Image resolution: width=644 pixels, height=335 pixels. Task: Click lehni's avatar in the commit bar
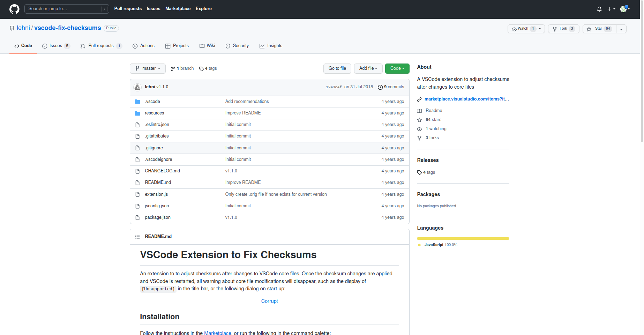point(137,87)
